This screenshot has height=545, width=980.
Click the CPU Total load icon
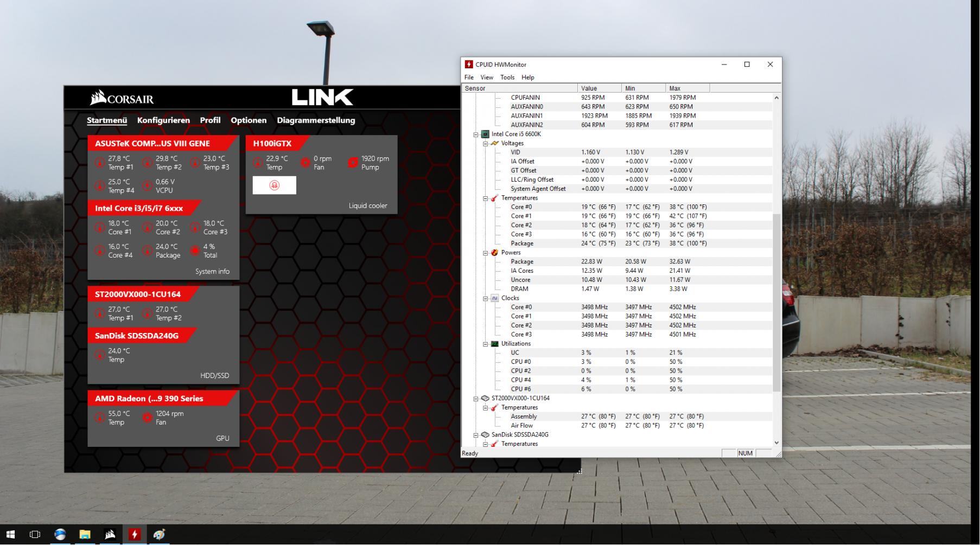(x=195, y=251)
